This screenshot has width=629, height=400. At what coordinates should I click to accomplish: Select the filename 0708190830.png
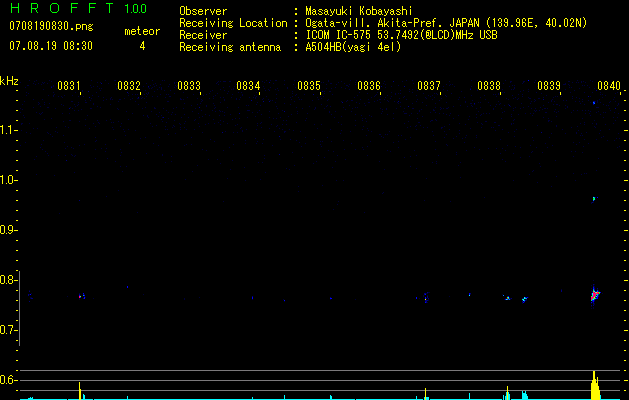click(51, 26)
